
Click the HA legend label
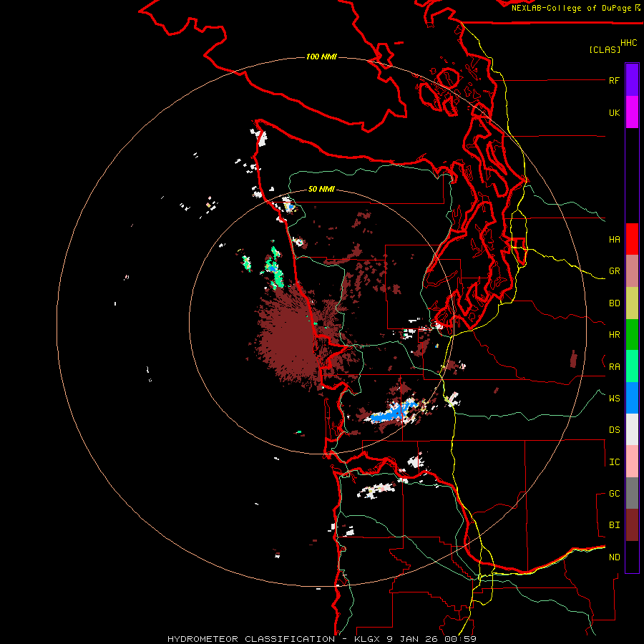click(x=614, y=239)
